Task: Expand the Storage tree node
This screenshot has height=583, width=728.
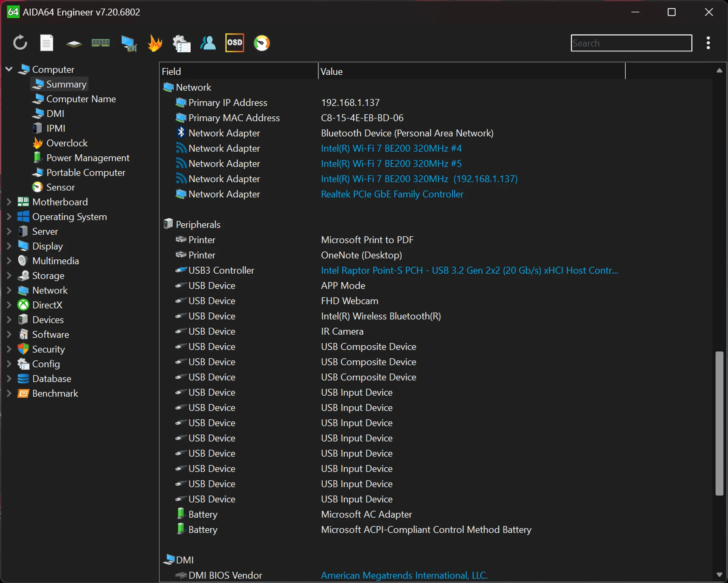Action: tap(9, 276)
